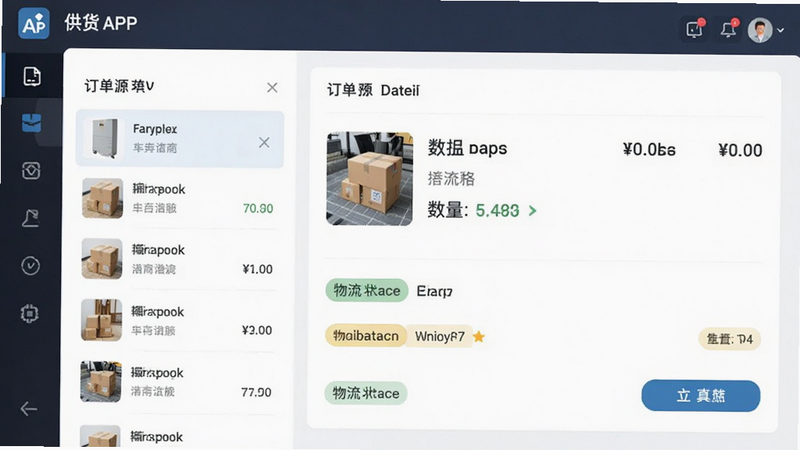Click the user avatar in header

click(x=760, y=30)
